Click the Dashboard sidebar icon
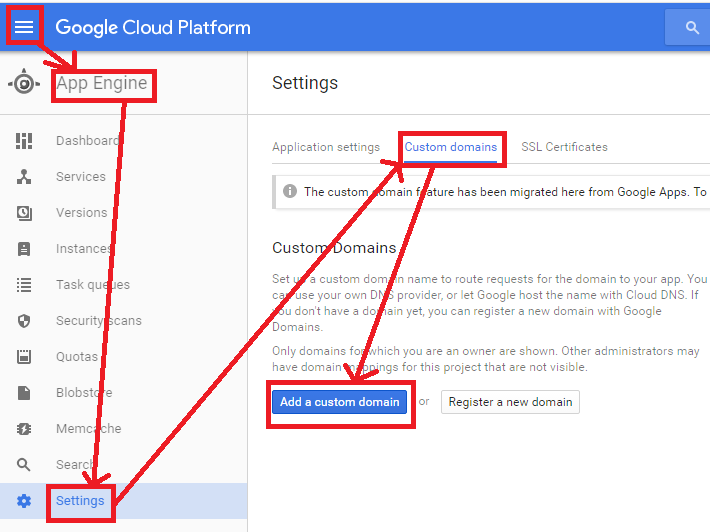The image size is (710, 532). pos(25,141)
